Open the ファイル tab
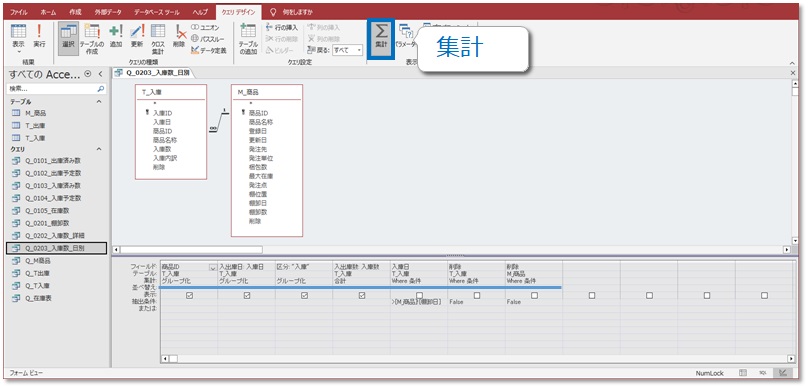Screen dimensions: 808x388 point(19,11)
